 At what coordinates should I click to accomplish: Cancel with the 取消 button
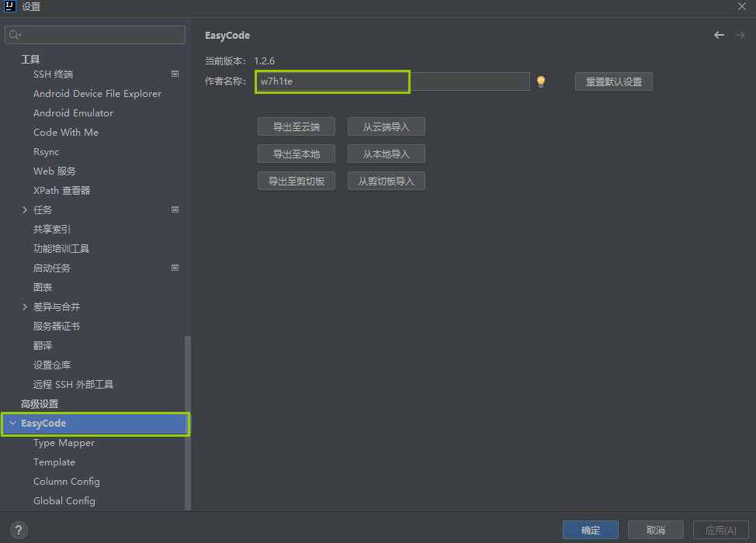coord(656,530)
